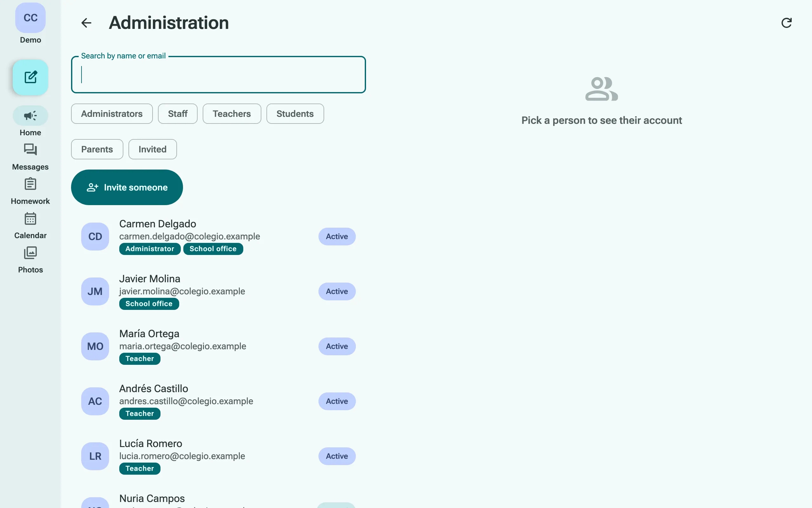
Task: Open Photos from the sidebar
Action: tap(30, 260)
